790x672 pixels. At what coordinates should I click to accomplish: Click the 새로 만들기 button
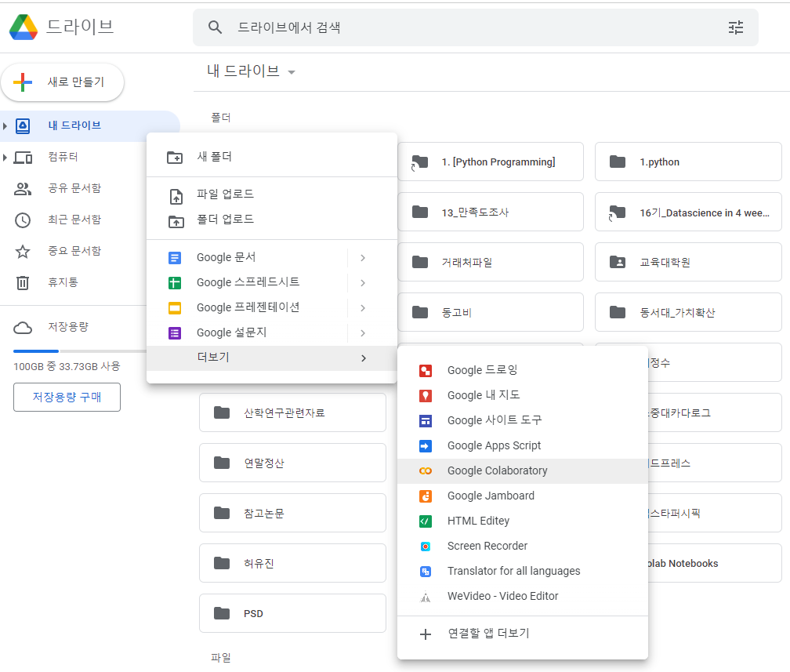tap(63, 82)
